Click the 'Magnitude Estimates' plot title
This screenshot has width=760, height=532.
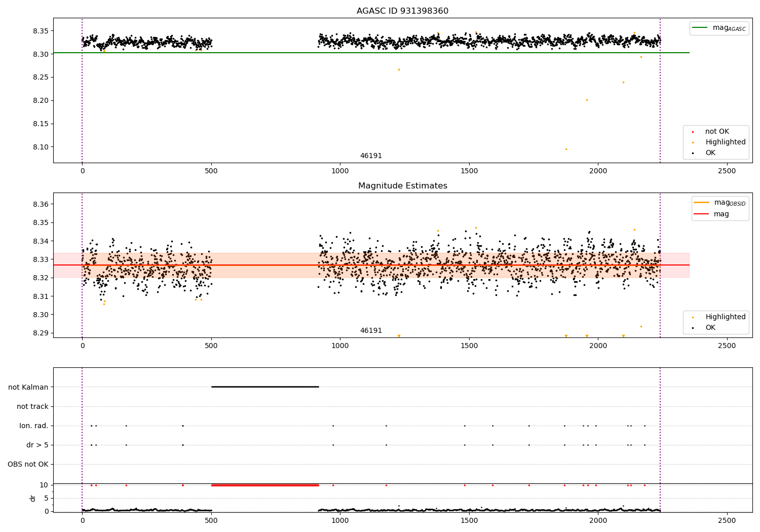click(x=402, y=186)
